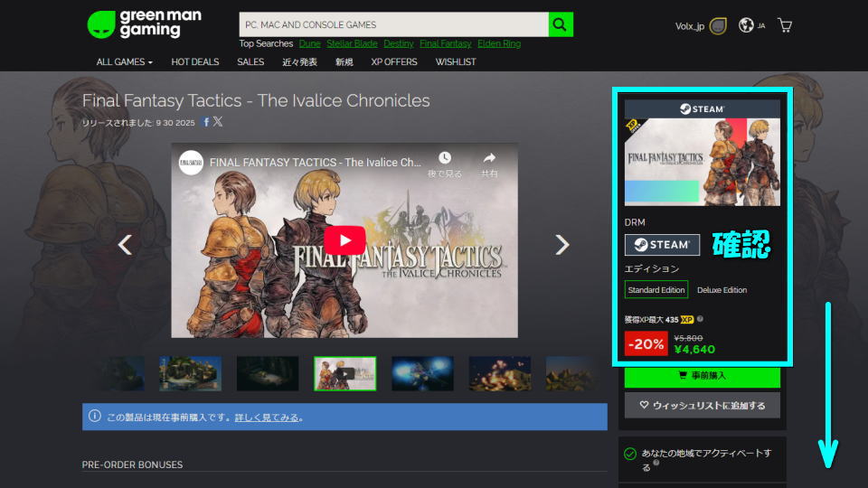Click ウィッシュリストに追加する button
Image resolution: width=868 pixels, height=488 pixels.
pos(702,405)
